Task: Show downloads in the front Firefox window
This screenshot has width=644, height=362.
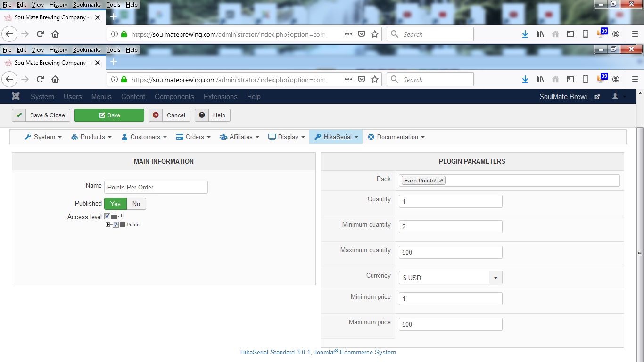Action: 525,79
